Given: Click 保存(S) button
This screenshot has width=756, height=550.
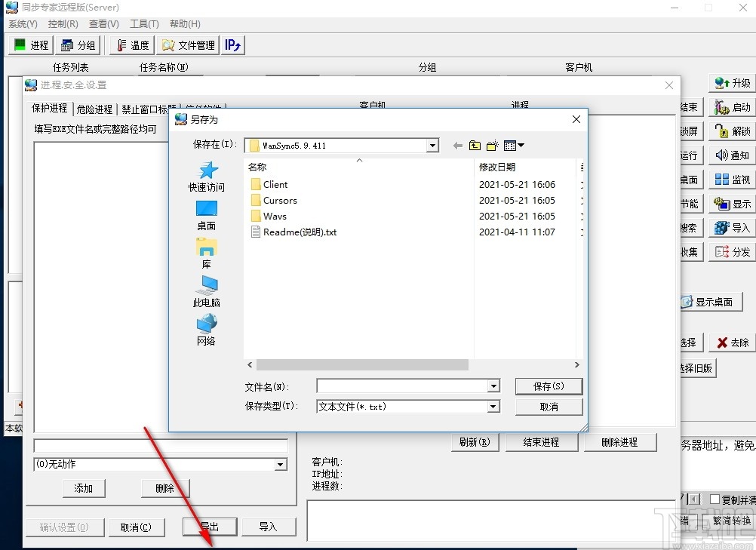Looking at the screenshot, I should click(549, 386).
